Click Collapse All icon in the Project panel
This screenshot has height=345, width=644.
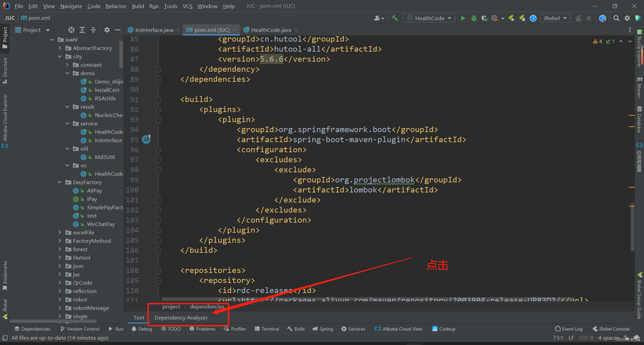93,30
